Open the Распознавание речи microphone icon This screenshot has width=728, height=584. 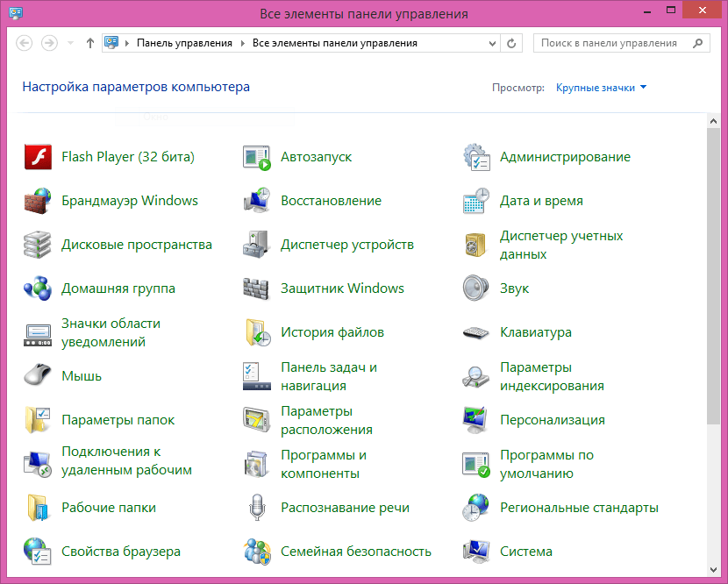(257, 508)
